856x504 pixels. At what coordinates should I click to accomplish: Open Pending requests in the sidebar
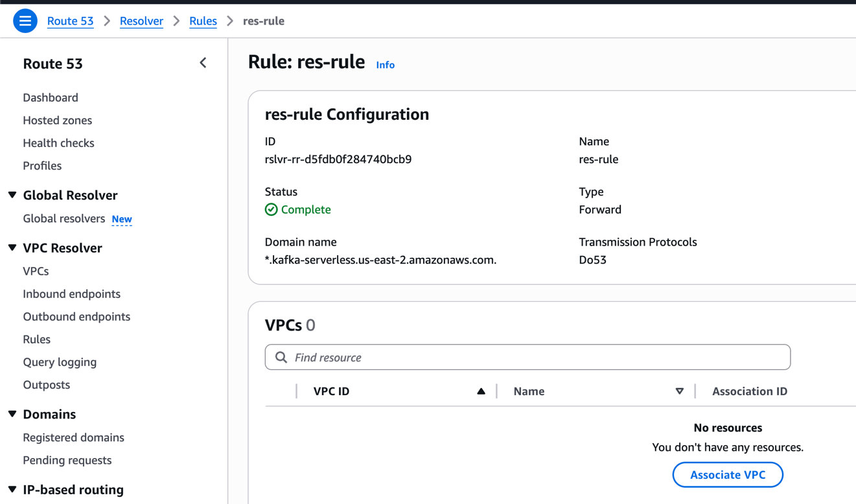67,461
